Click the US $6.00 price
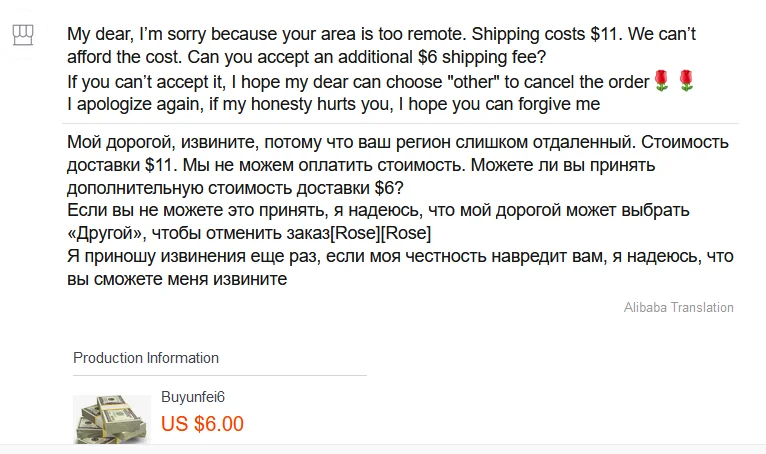This screenshot has width=766, height=454. click(202, 423)
